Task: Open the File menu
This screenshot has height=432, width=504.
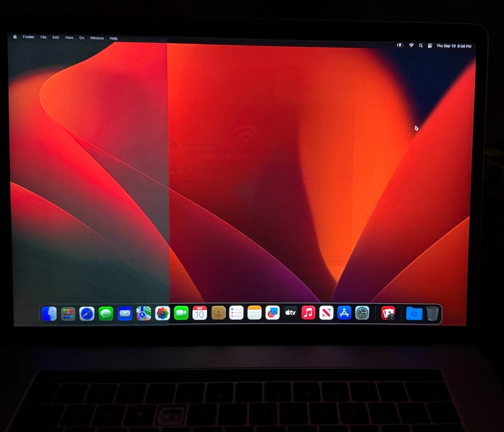Action: (43, 37)
